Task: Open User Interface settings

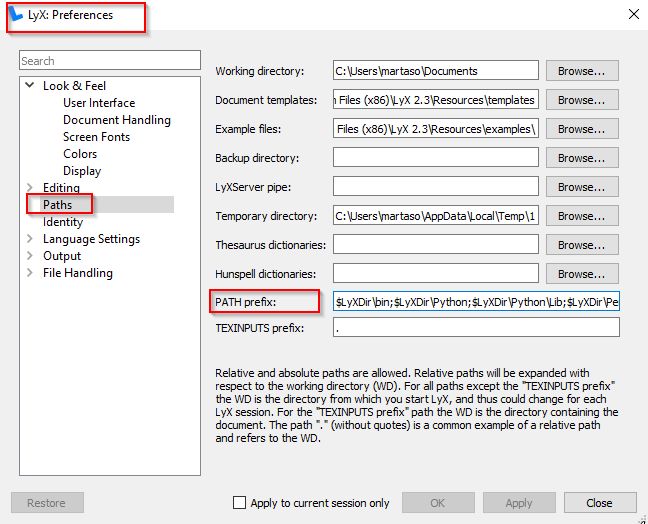Action: click(x=99, y=102)
